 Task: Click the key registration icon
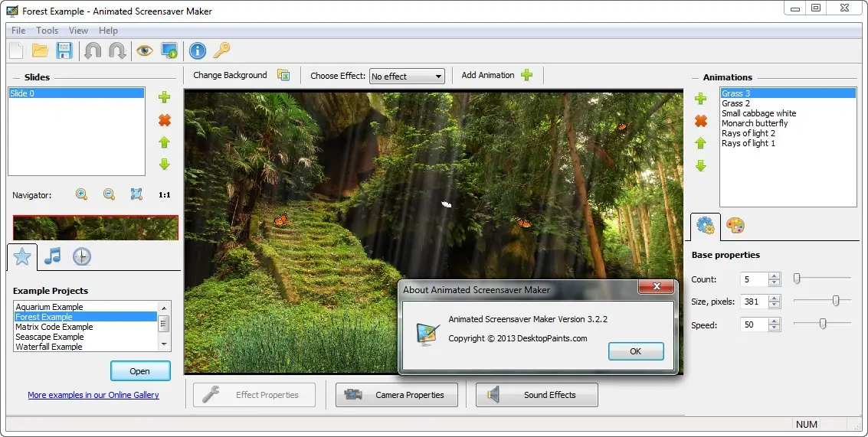click(221, 51)
